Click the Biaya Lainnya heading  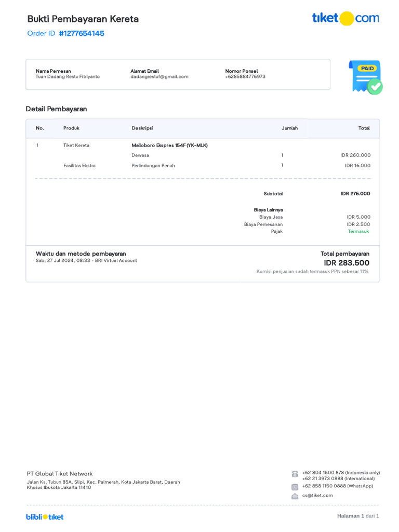tap(269, 210)
